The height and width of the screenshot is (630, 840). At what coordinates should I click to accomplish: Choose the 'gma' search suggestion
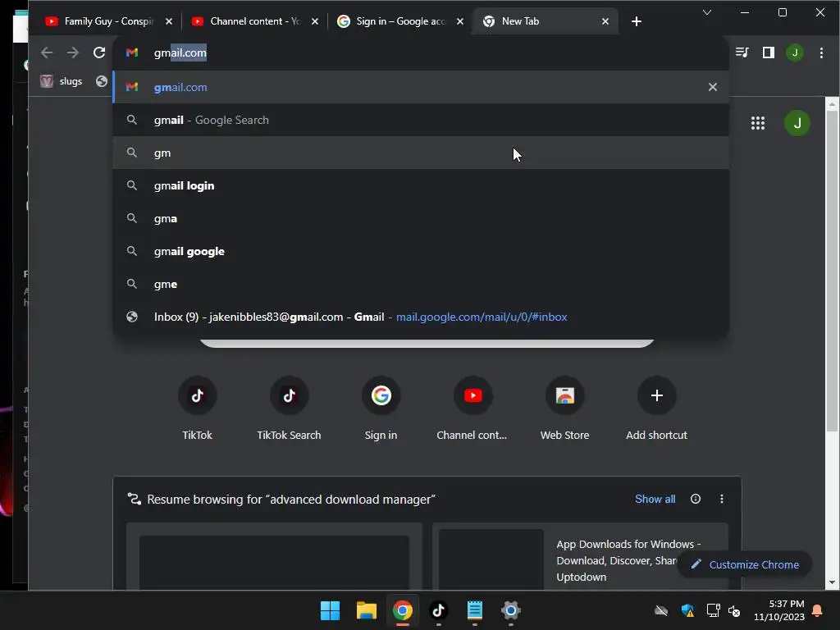click(x=421, y=218)
